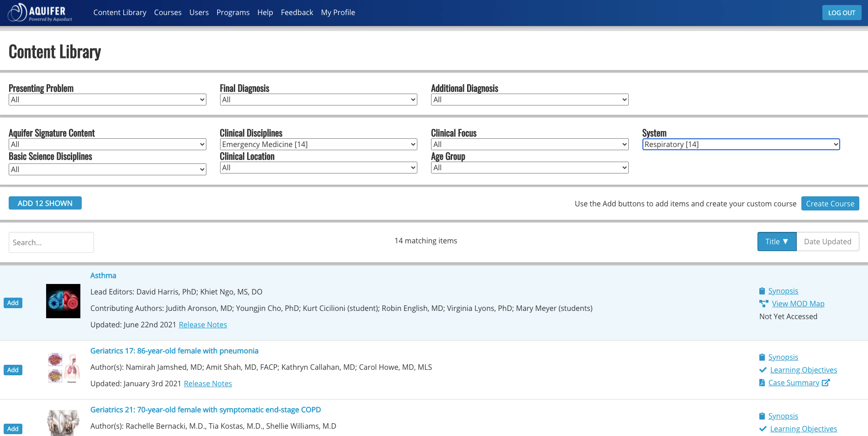Viewport: 868px width, 436px height.
Task: Click the Create Course button
Action: [x=830, y=204]
